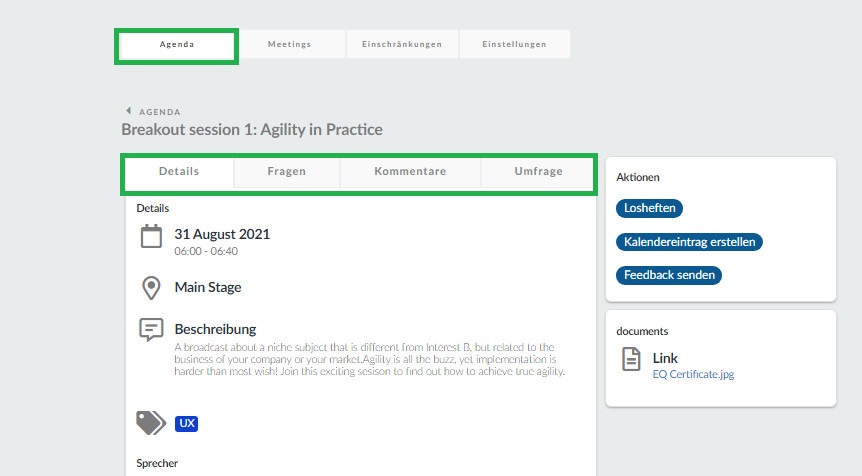The image size is (862, 476).
Task: Click the Aktionen panel heading
Action: click(638, 178)
